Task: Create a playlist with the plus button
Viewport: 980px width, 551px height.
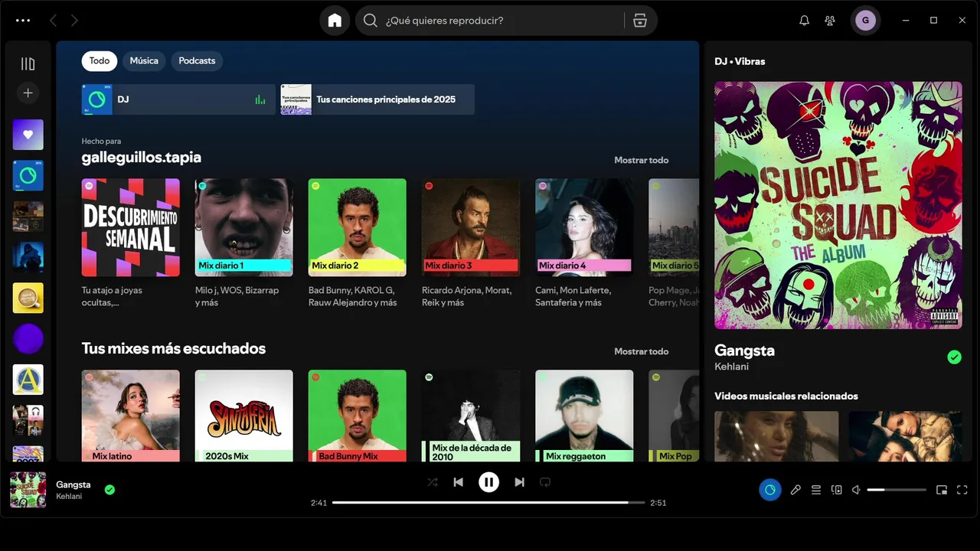Action: click(28, 93)
